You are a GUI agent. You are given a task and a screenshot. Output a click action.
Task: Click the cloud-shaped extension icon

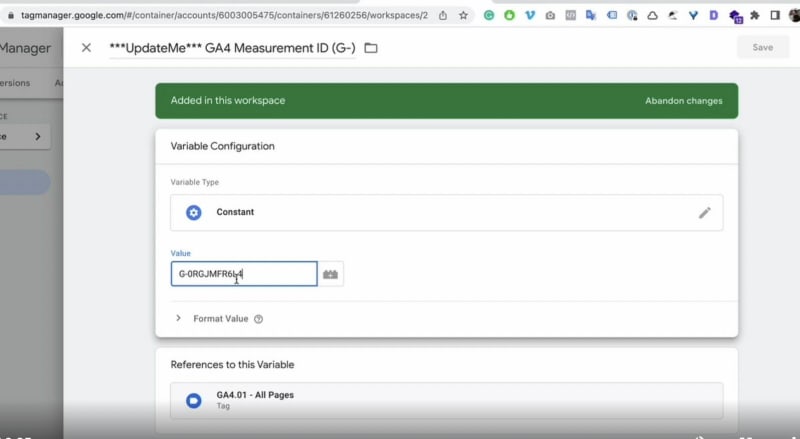652,15
